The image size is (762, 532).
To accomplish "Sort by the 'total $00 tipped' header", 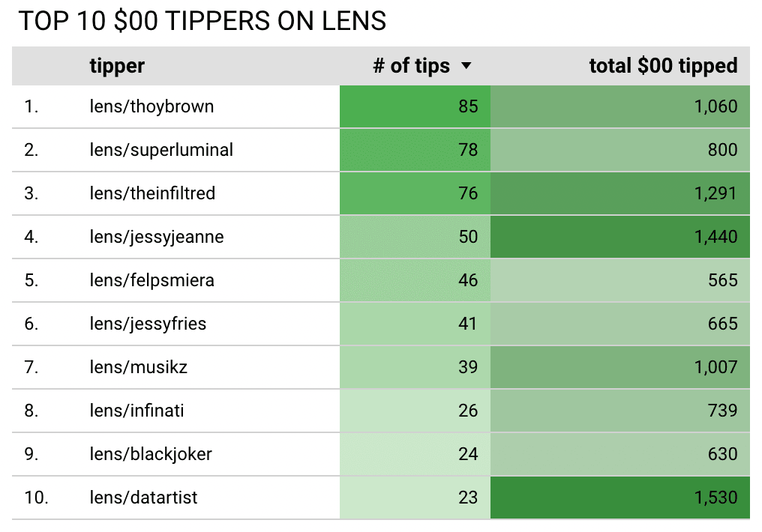I will (x=663, y=66).
